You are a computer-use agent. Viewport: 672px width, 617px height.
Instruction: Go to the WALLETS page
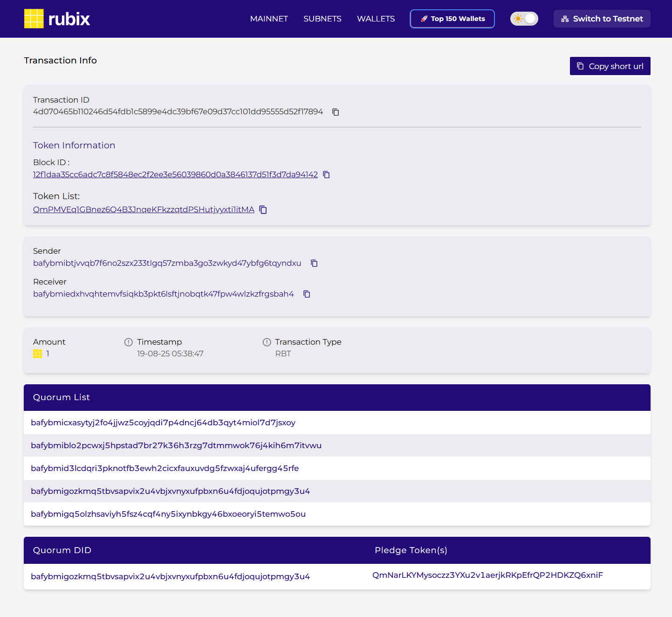(376, 19)
